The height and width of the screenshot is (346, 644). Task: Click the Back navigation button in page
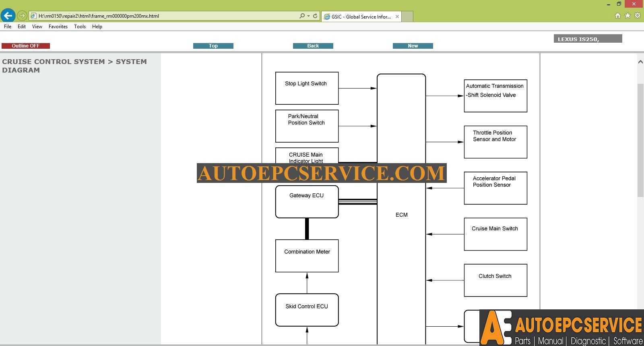point(313,46)
